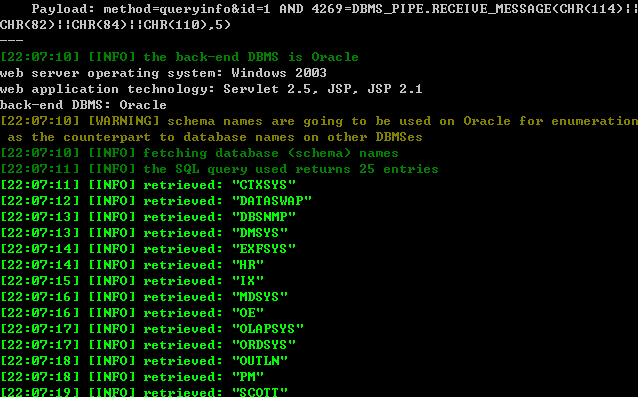Select the retrieved "EXFSYS" entry
The height and width of the screenshot is (397, 638).
pos(148,249)
